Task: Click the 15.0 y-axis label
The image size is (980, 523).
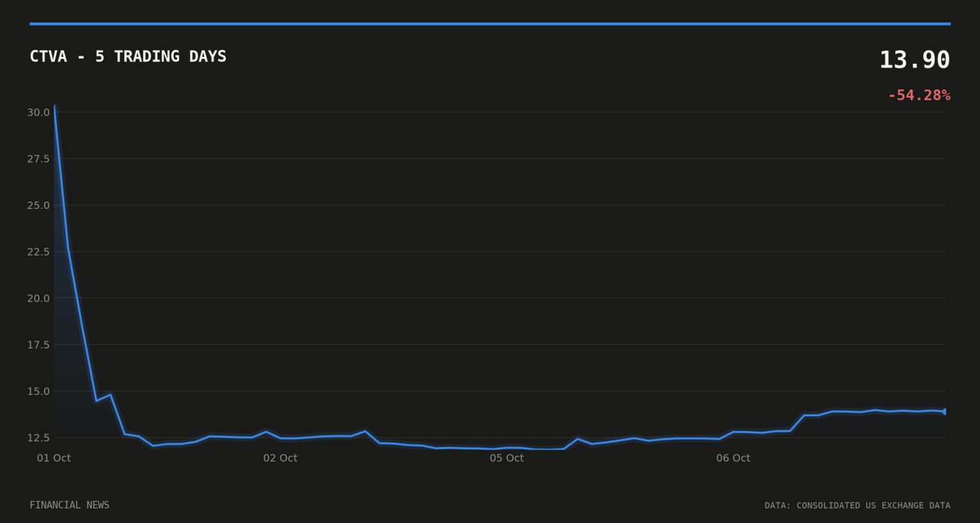Action: point(38,391)
